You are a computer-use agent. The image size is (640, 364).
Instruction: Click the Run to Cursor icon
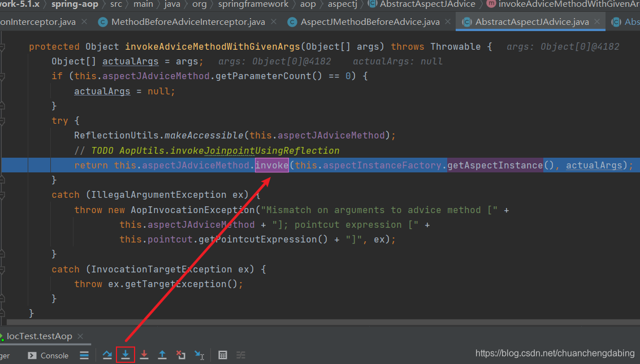199,355
